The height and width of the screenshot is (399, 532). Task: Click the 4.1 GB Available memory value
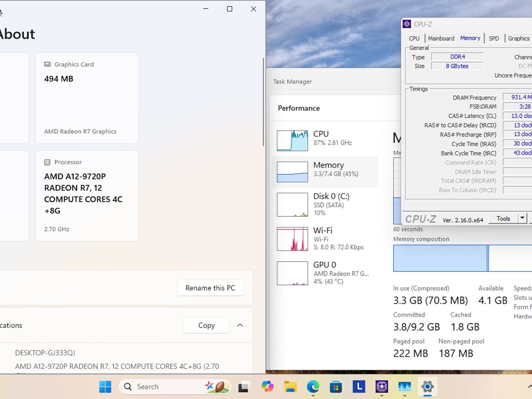493,300
